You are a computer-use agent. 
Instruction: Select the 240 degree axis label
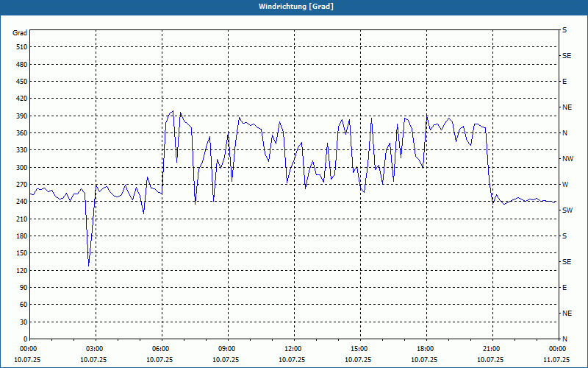pos(22,202)
